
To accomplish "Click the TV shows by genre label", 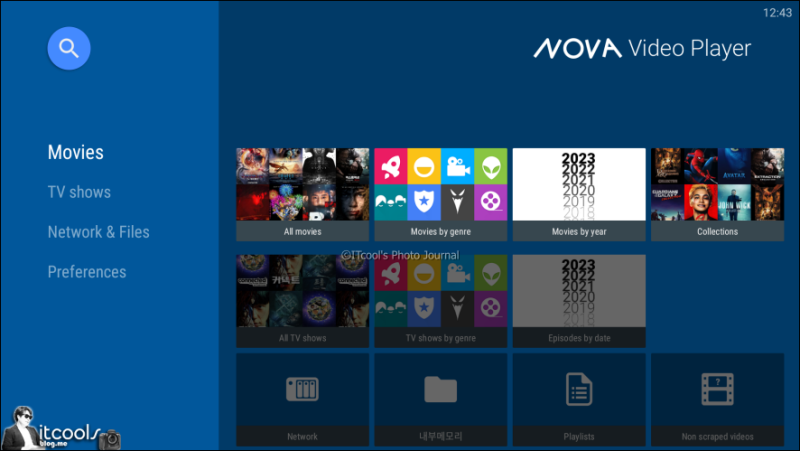I will [x=441, y=338].
